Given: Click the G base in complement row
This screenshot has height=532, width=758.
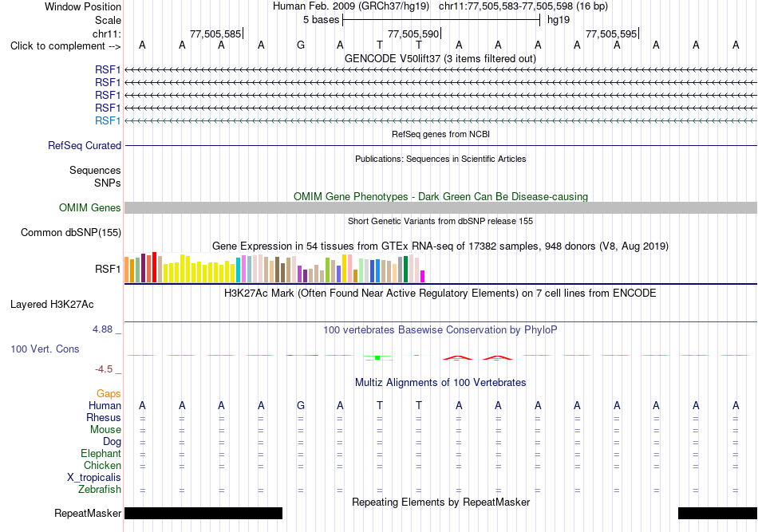Looking at the screenshot, I should (x=301, y=45).
